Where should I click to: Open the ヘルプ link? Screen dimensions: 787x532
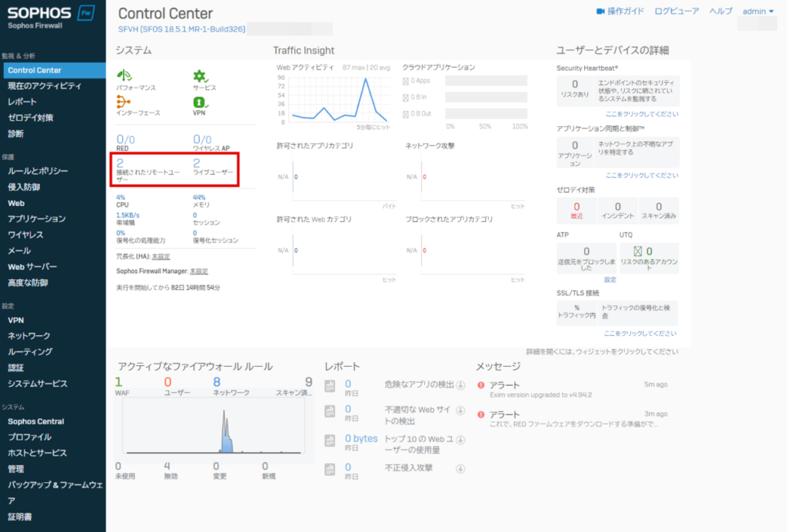721,11
